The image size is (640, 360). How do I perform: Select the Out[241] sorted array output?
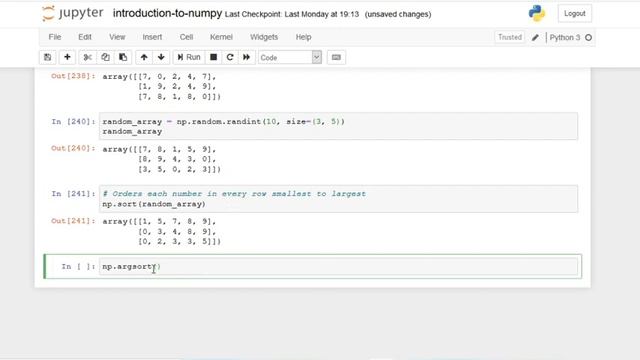pyautogui.click(x=162, y=231)
